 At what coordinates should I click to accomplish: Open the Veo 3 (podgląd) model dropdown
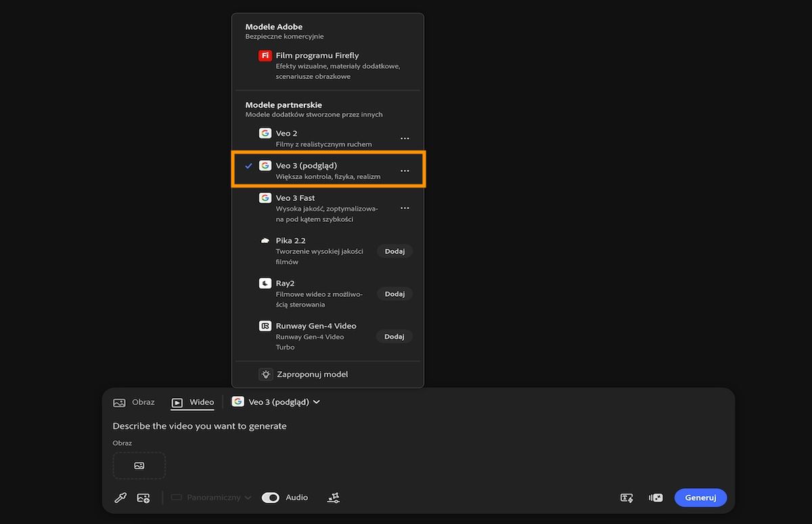275,402
